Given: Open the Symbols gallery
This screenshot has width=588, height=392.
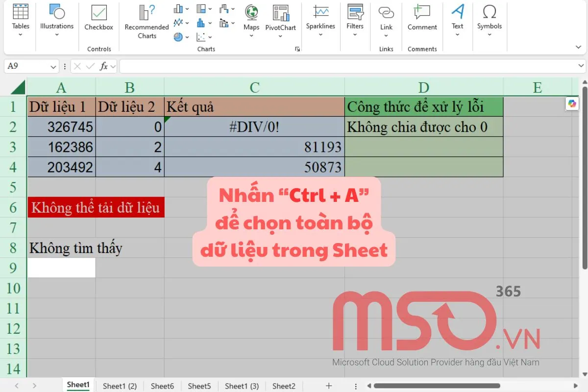Looking at the screenshot, I should click(490, 20).
